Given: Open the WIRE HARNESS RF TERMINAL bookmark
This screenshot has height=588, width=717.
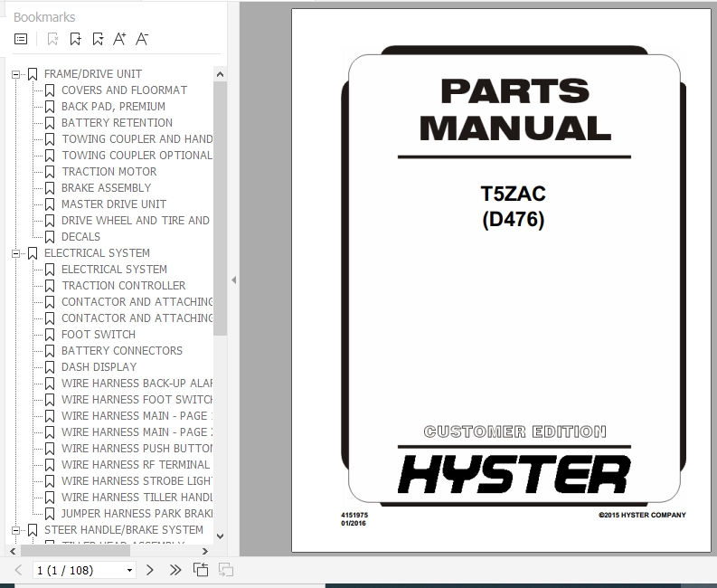Looking at the screenshot, I should point(136,465).
